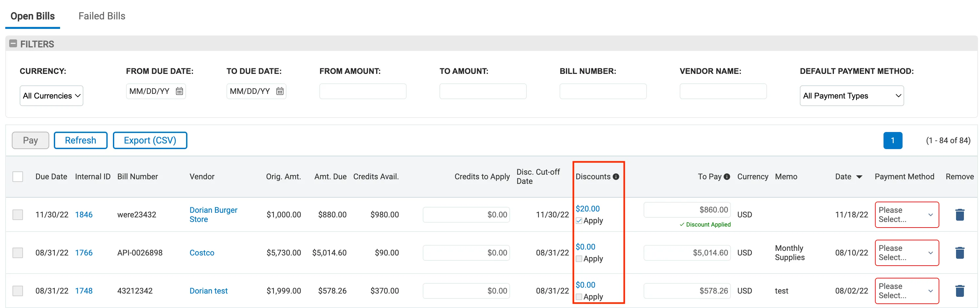
Task: Choose payment method for the Costco bill
Action: 906,253
